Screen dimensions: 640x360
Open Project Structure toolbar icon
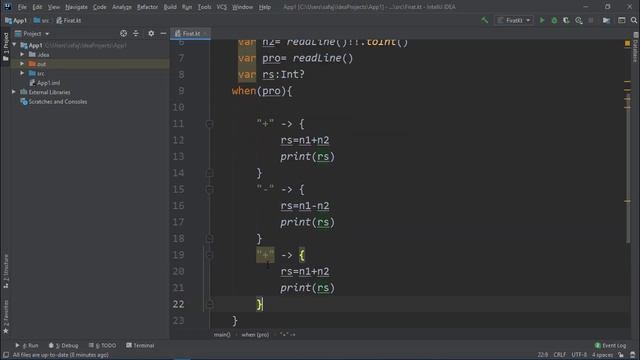607,20
